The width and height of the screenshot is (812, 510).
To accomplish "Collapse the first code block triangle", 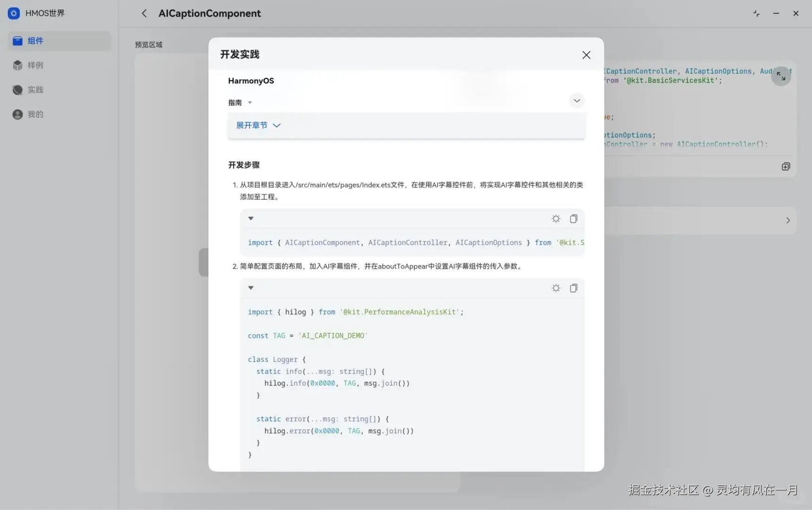I will tap(251, 218).
